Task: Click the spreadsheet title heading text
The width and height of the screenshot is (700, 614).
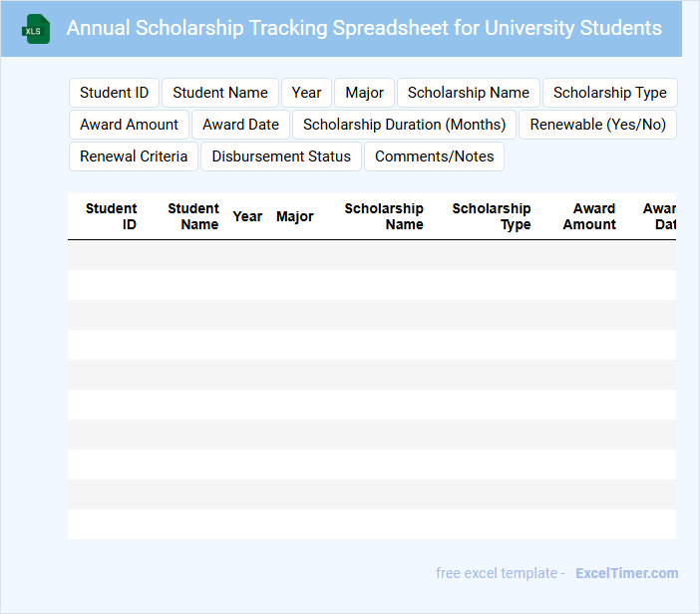Action: (x=364, y=28)
